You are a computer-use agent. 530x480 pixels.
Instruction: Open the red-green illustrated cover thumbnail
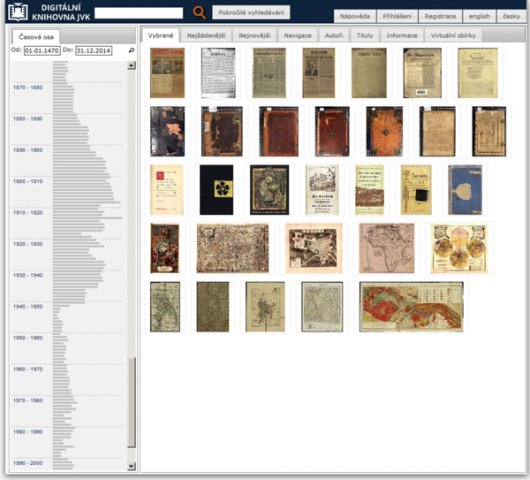[x=165, y=248]
